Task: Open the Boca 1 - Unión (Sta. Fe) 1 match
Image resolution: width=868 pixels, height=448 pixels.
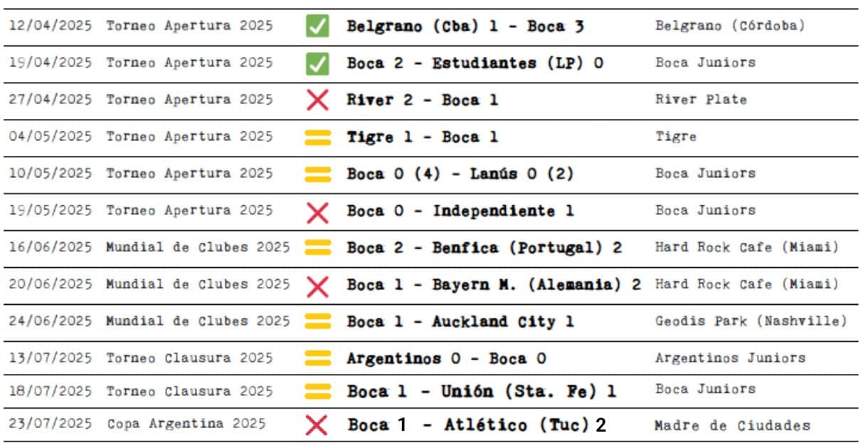Action: click(482, 392)
